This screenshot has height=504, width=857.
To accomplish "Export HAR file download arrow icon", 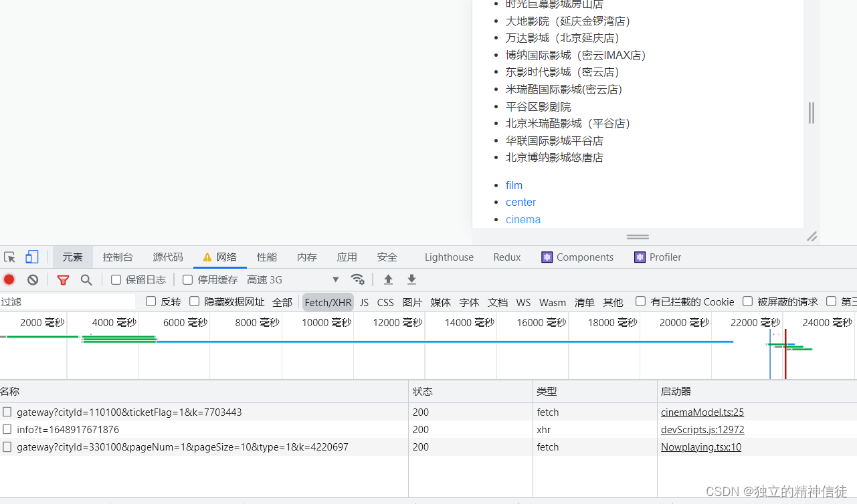I will (x=412, y=279).
